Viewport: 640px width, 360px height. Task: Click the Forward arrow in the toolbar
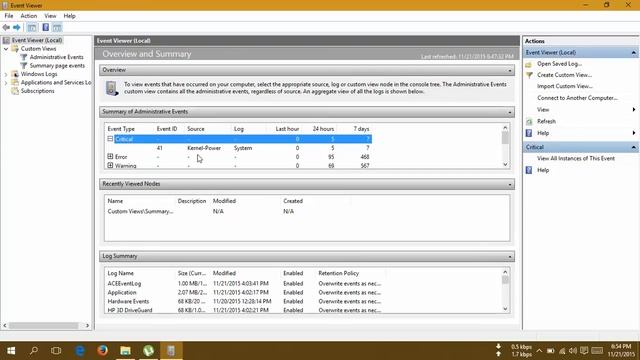point(17,27)
